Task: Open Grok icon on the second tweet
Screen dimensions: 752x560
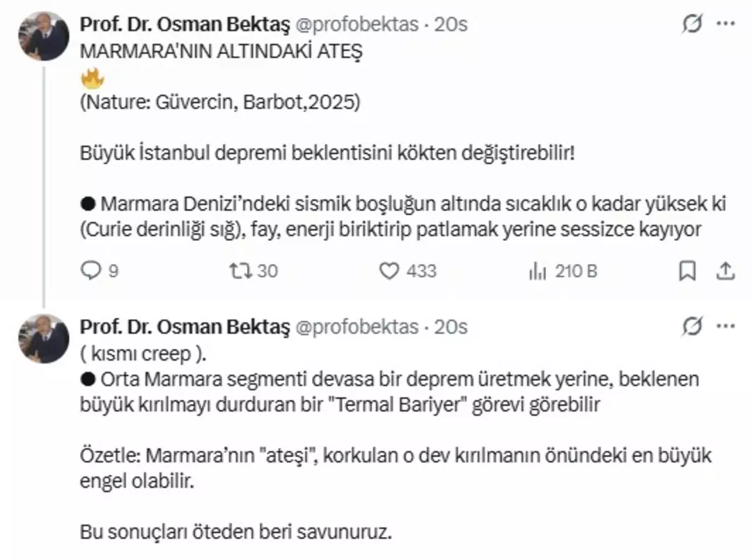Action: point(692,327)
